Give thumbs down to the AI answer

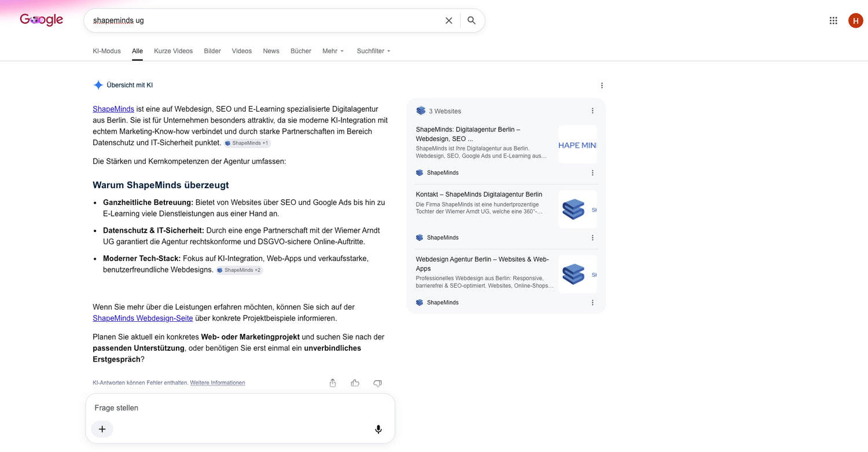pyautogui.click(x=378, y=383)
